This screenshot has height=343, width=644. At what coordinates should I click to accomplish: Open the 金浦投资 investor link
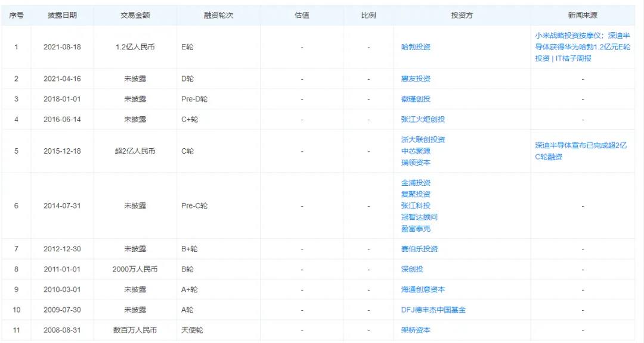coord(416,183)
